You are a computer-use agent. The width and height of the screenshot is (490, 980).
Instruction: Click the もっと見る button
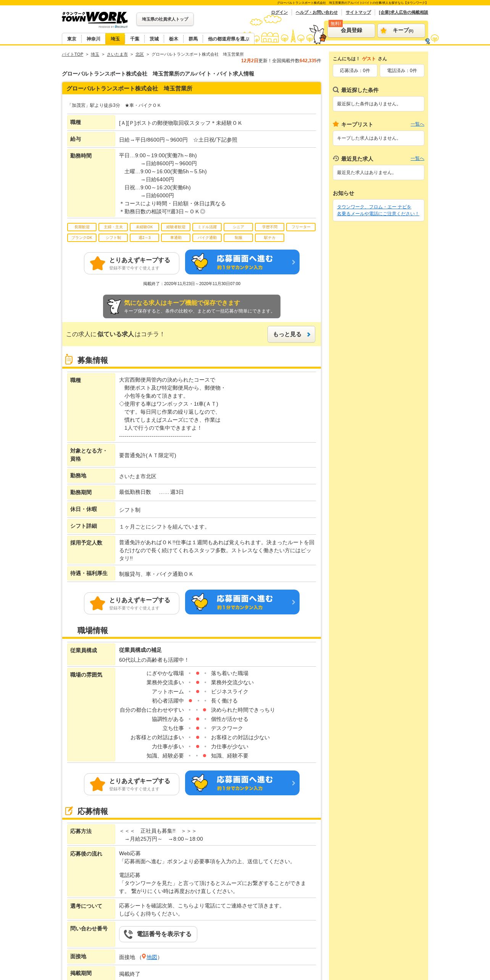[291, 334]
